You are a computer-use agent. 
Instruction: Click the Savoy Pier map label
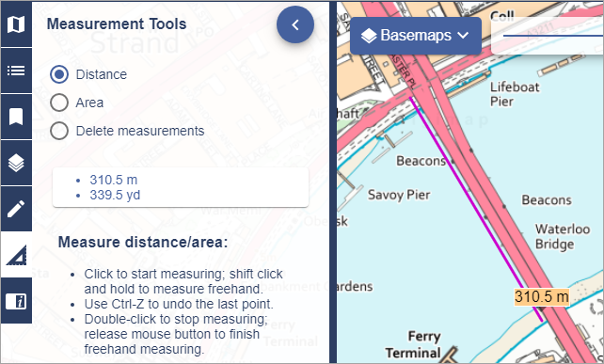pos(399,195)
